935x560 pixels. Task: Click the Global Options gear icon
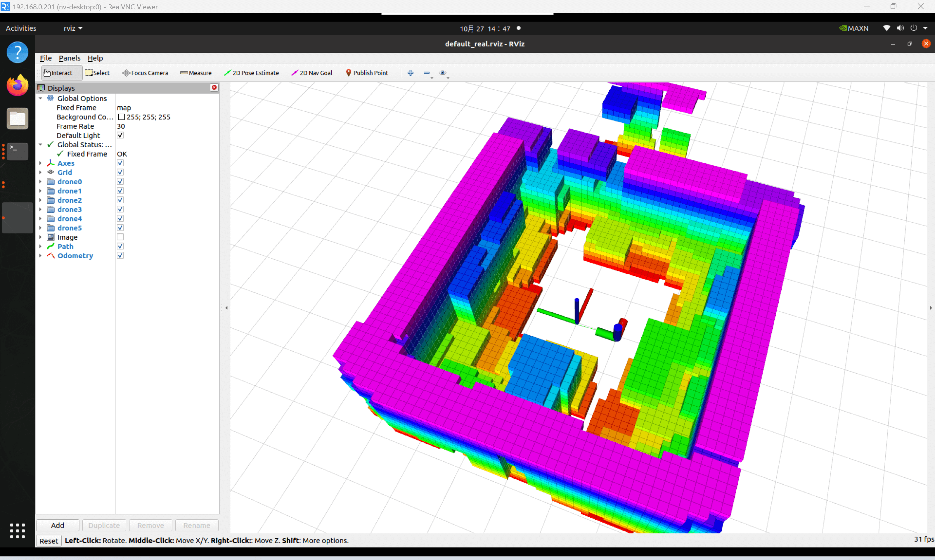(51, 98)
